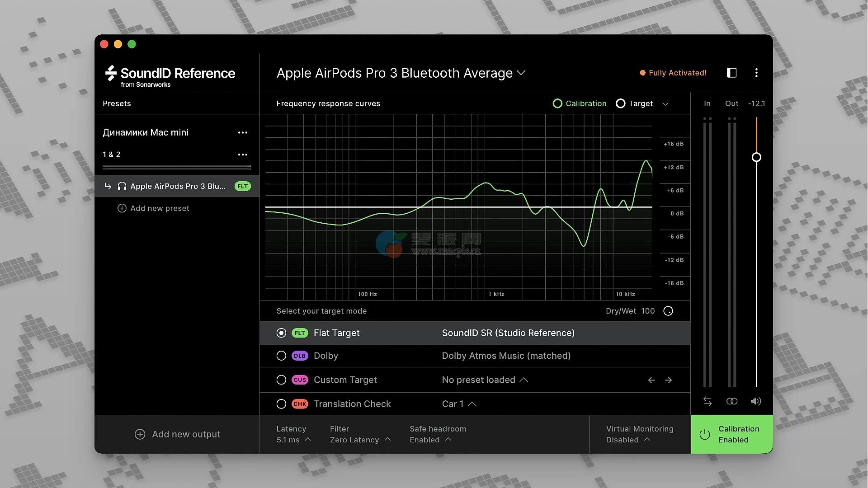
Task: Click the Dry/Wet knob icon
Action: [668, 311]
